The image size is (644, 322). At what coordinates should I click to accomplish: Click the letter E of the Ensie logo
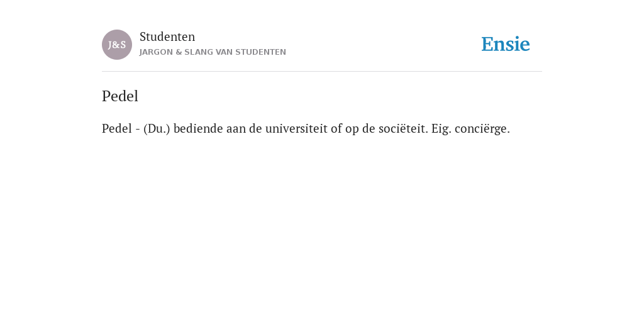point(487,44)
